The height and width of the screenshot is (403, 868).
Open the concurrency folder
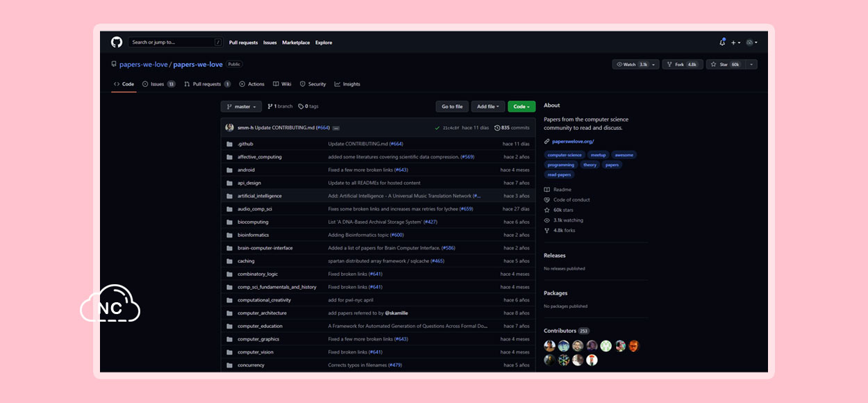coord(251,365)
